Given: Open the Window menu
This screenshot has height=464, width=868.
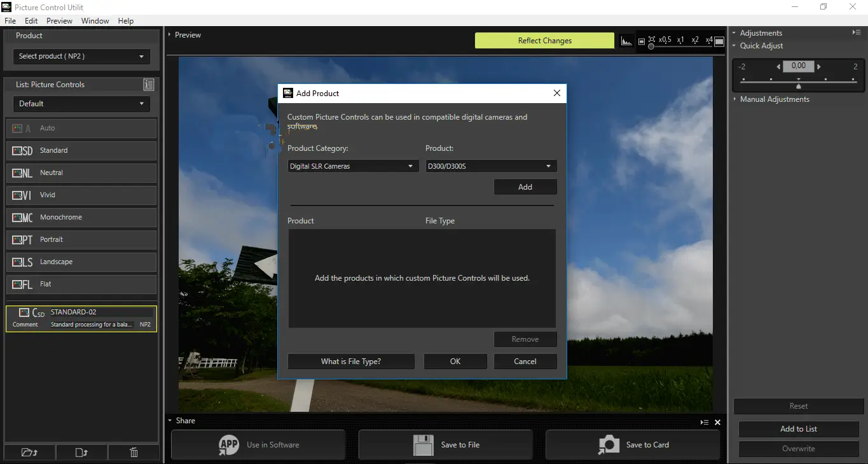Looking at the screenshot, I should [95, 21].
